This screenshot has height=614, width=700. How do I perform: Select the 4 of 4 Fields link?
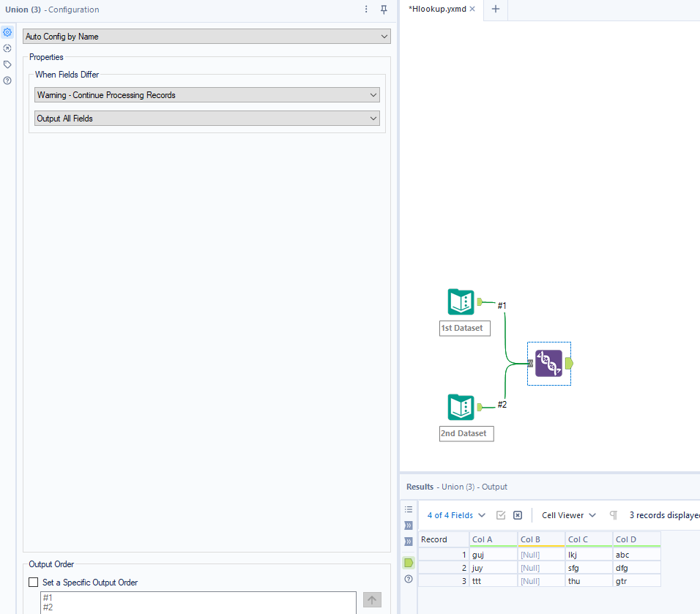point(450,514)
